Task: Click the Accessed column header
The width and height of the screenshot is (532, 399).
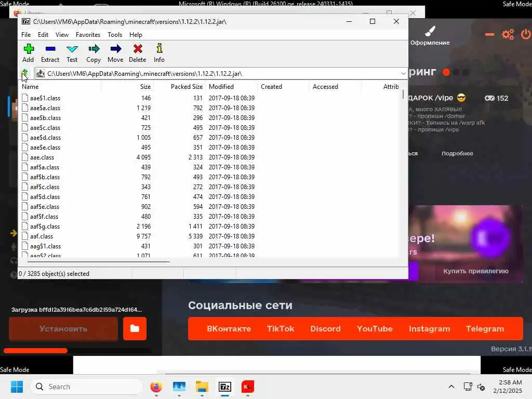Action: coord(335,87)
